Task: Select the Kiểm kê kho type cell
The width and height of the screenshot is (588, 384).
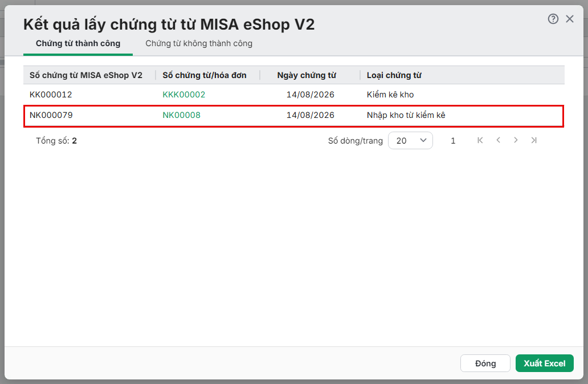Action: point(390,95)
